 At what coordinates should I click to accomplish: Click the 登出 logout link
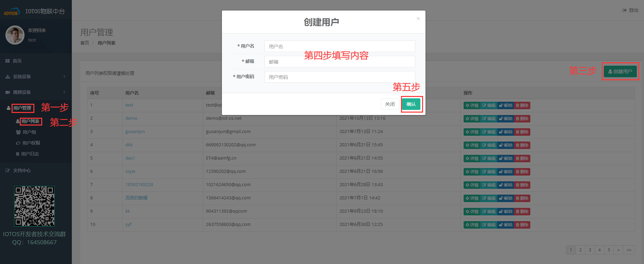click(x=630, y=10)
